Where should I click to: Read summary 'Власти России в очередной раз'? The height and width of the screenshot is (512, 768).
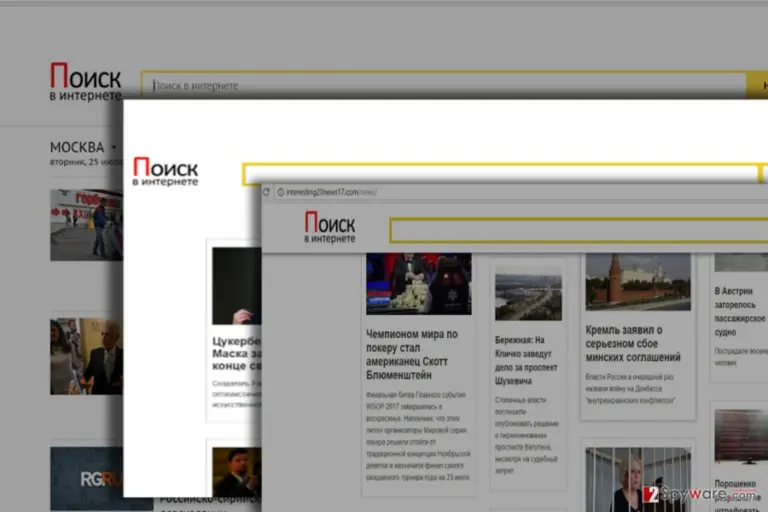point(631,389)
